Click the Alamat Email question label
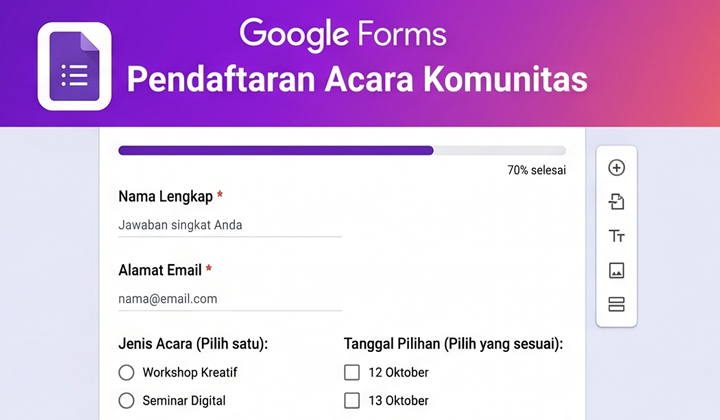The image size is (720, 420). 159,270
